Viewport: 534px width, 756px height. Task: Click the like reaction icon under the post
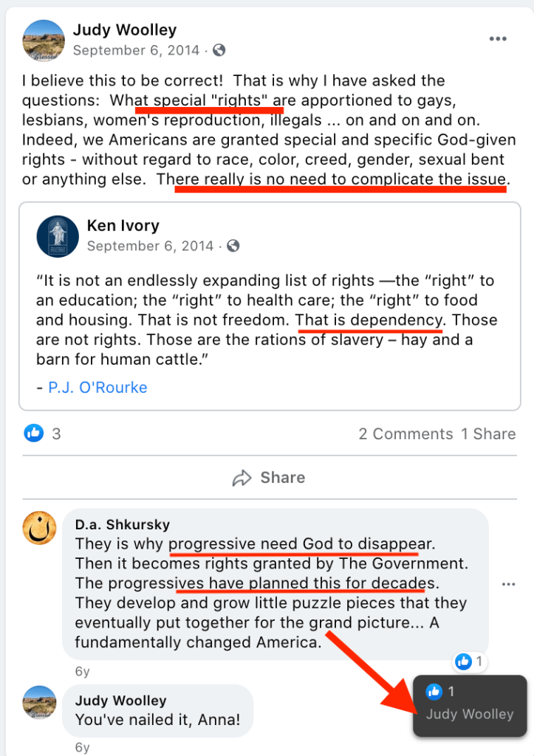coord(35,433)
